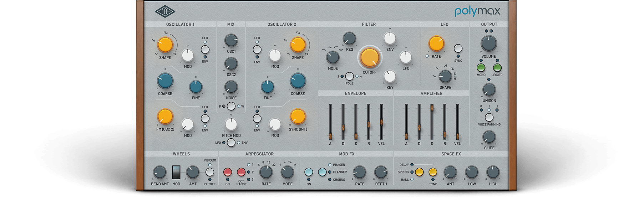Image resolution: width=644 pixels, height=200 pixels.
Task: Click the Mod wheel in Wheels section
Action: tap(176, 172)
